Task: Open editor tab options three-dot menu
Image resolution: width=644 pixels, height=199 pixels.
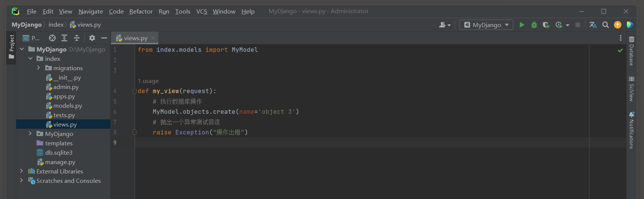Action: click(x=621, y=38)
